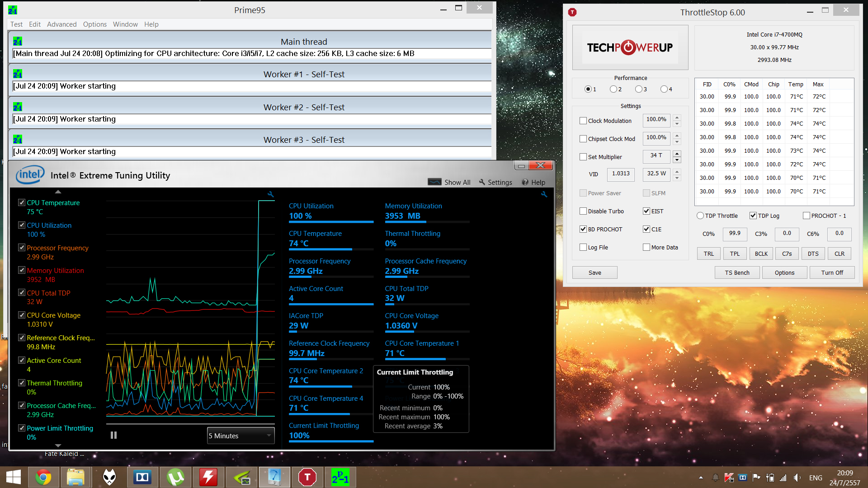Check the Set Multiplier option
The image size is (868, 488).
(583, 157)
